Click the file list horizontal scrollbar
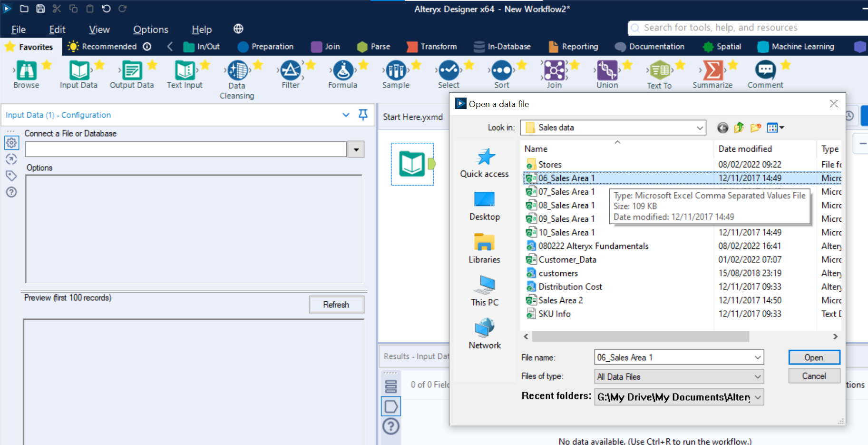This screenshot has width=868, height=445. tap(641, 336)
